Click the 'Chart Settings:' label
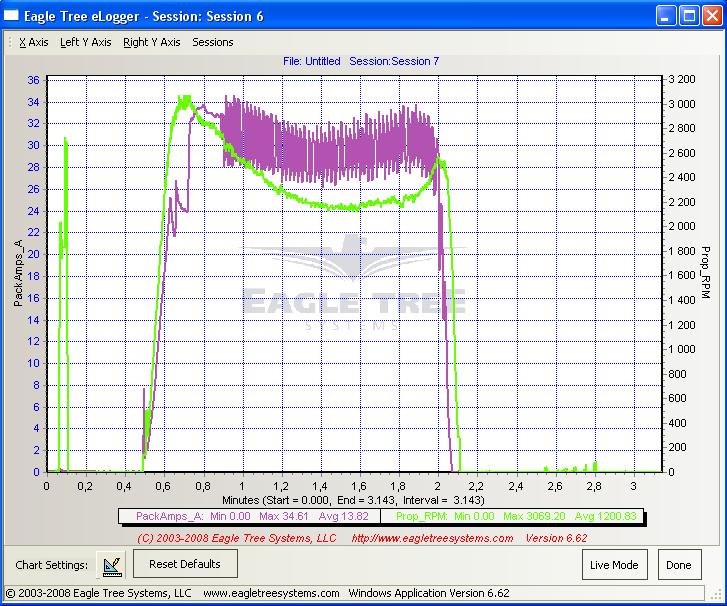The width and height of the screenshot is (727, 606). (51, 565)
